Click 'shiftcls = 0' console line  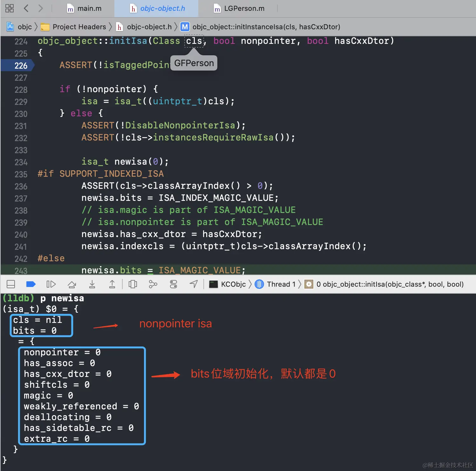(x=57, y=385)
